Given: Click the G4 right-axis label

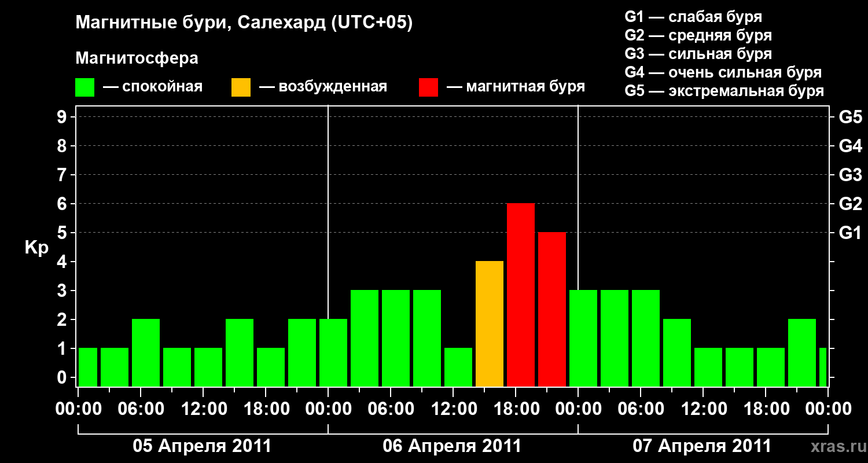Looking at the screenshot, I should click(x=850, y=146).
